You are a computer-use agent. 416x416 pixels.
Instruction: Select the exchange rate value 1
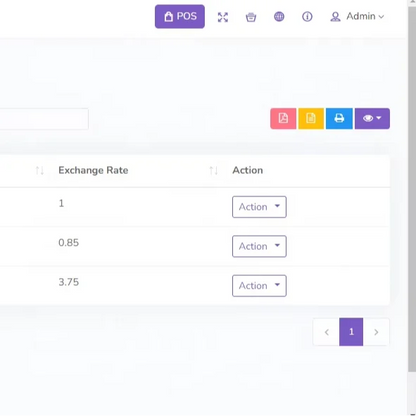[x=61, y=203]
